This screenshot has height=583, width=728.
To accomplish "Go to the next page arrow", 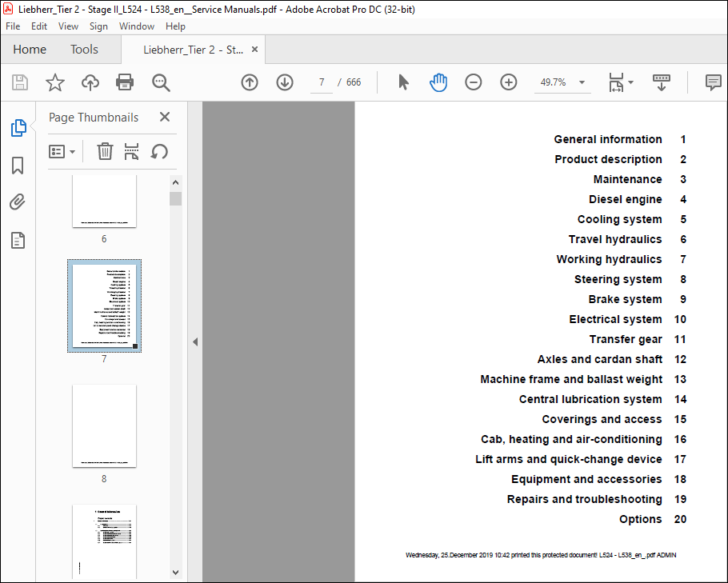I will (x=285, y=82).
